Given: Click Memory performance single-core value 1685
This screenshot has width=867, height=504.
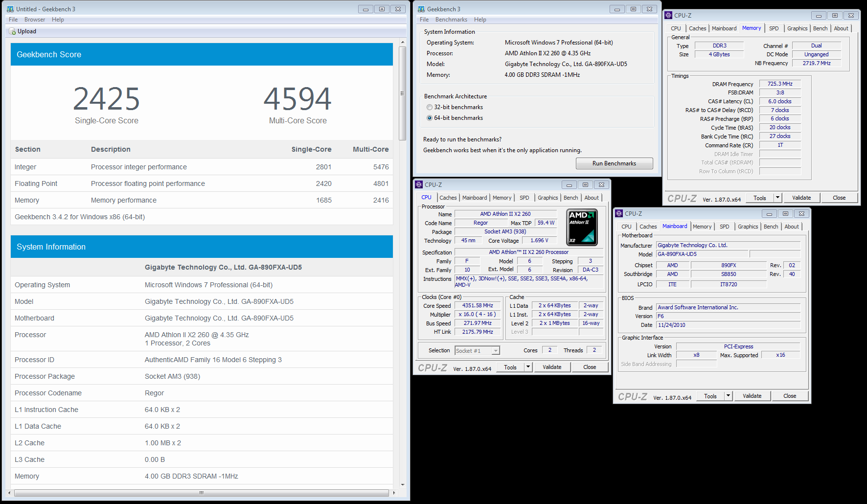Looking at the screenshot, I should (323, 200).
